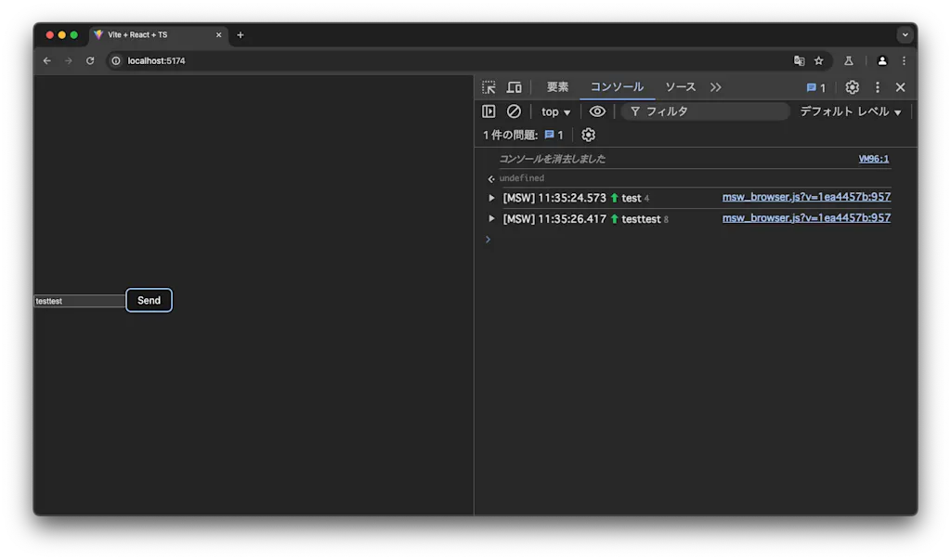This screenshot has height=560, width=951.
Task: Open the profile avatar icon
Action: pos(882,60)
